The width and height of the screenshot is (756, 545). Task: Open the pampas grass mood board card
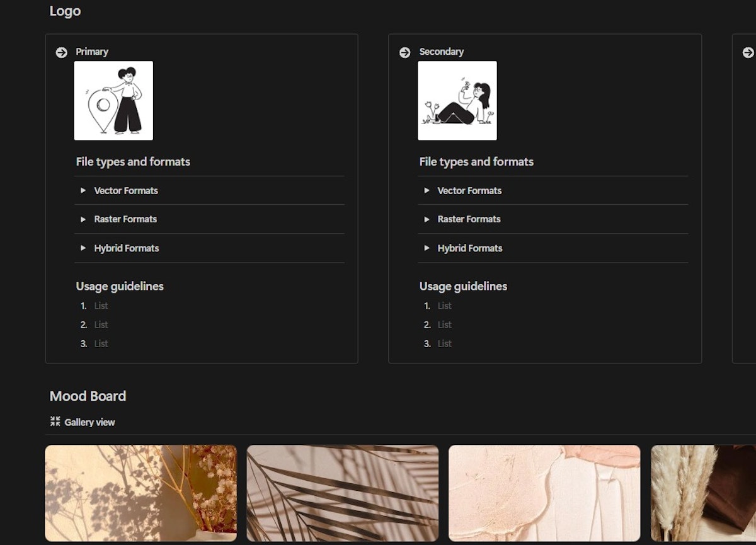pos(703,493)
